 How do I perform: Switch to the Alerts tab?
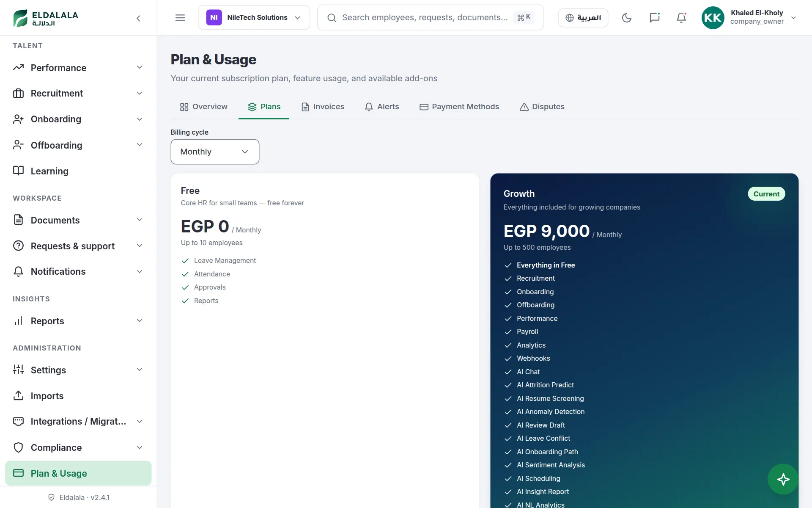[x=382, y=107]
